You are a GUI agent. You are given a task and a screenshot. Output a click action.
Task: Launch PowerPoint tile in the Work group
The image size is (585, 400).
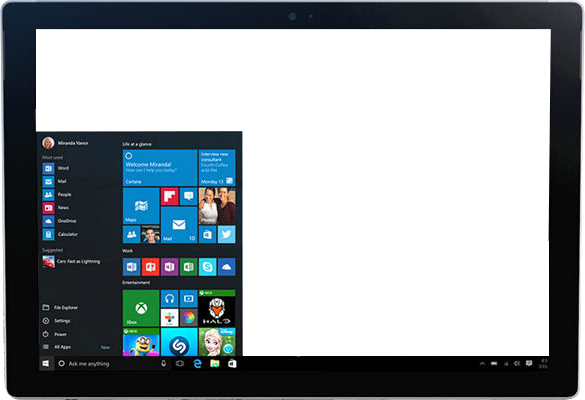coord(150,267)
